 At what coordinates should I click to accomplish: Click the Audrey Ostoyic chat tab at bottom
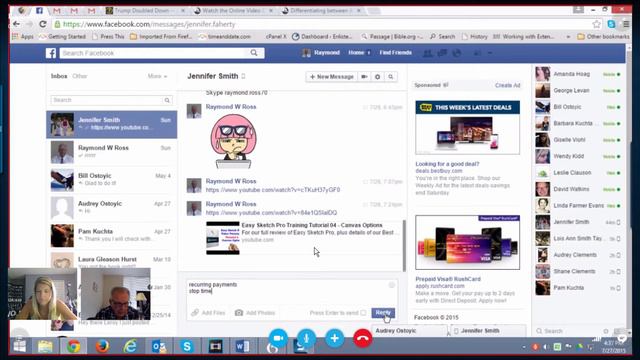(x=409, y=331)
